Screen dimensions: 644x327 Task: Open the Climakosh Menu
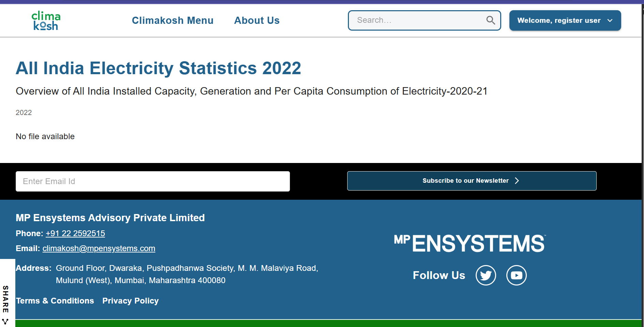coord(172,20)
